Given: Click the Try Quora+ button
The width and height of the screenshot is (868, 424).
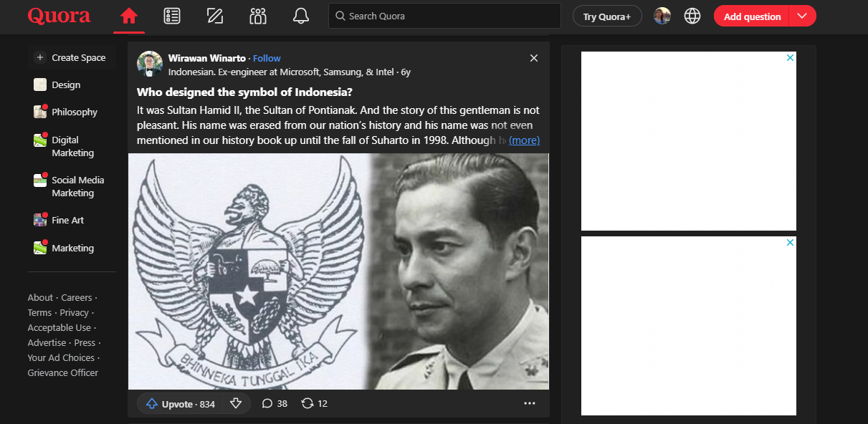Looking at the screenshot, I should pos(607,16).
